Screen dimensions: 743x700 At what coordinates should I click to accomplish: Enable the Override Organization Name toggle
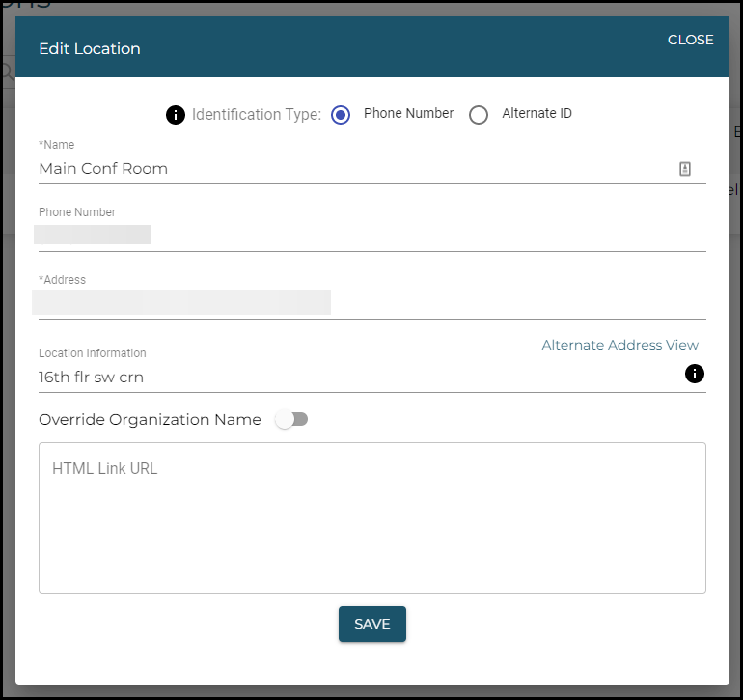291,420
